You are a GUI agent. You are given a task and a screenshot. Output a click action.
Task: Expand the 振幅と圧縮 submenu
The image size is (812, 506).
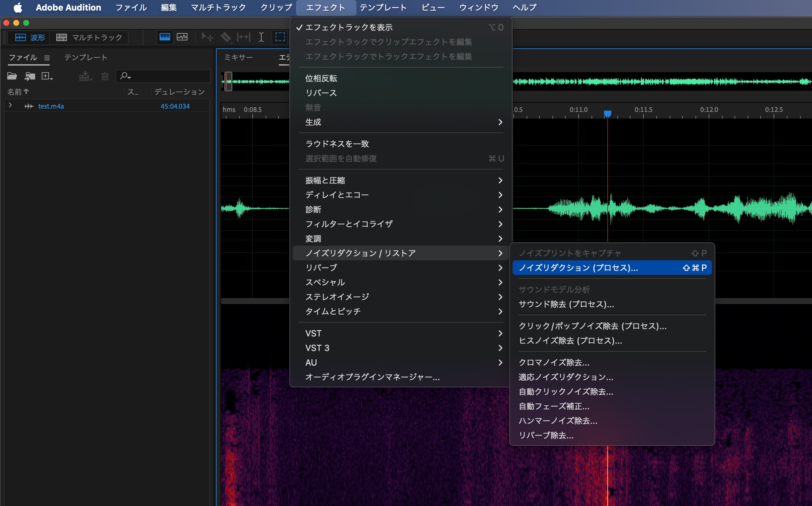tap(400, 180)
